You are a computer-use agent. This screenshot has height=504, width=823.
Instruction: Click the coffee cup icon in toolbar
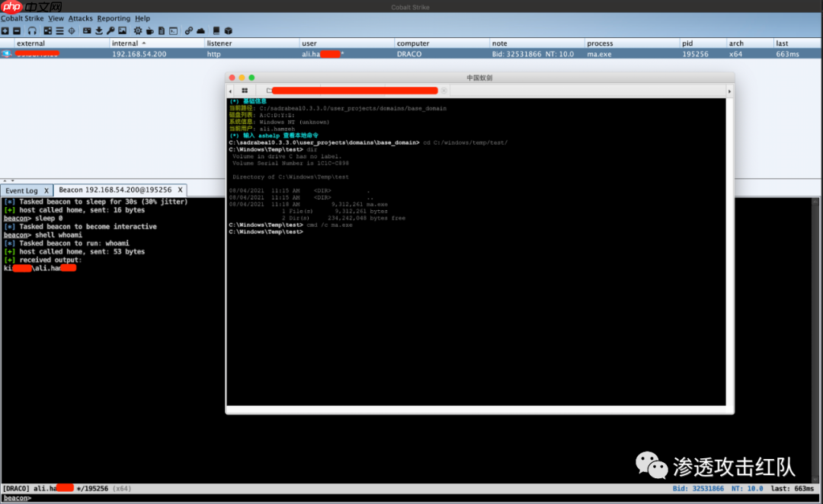click(149, 30)
